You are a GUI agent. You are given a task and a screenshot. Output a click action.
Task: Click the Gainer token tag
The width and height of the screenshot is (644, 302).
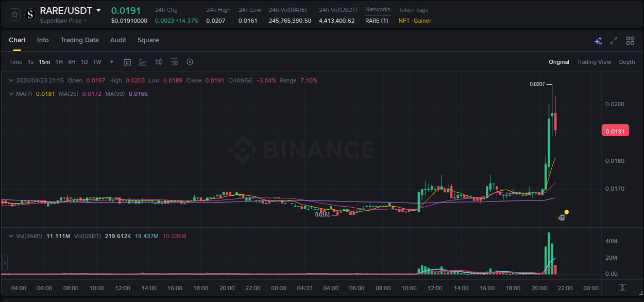422,21
